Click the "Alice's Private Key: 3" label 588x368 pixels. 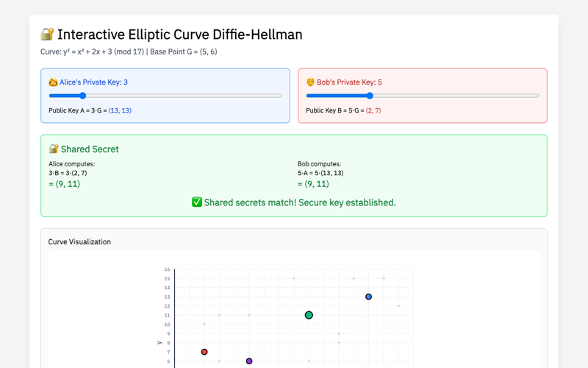93,82
